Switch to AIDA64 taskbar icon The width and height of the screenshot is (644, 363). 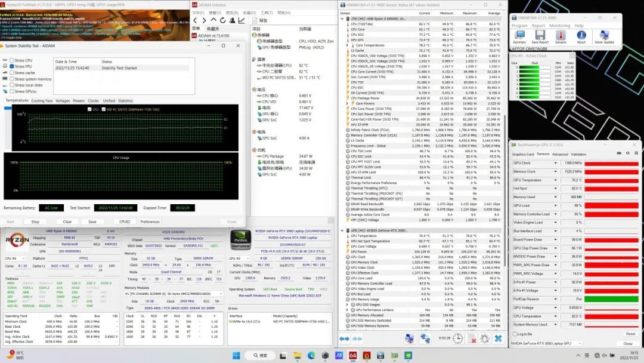(353, 356)
